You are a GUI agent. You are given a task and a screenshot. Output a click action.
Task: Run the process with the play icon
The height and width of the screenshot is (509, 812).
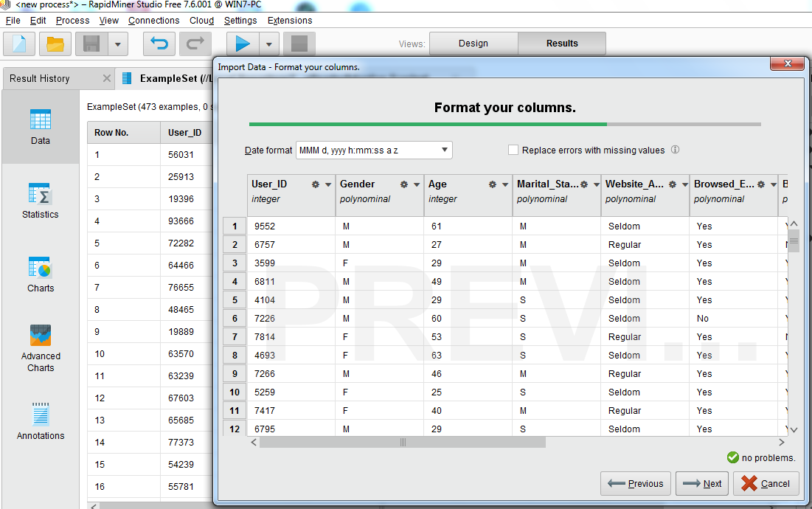coord(243,44)
